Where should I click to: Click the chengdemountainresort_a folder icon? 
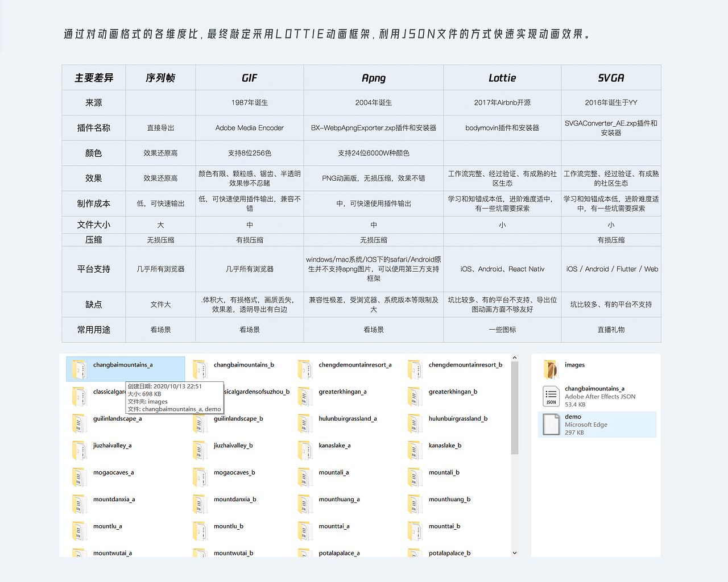[x=305, y=369]
